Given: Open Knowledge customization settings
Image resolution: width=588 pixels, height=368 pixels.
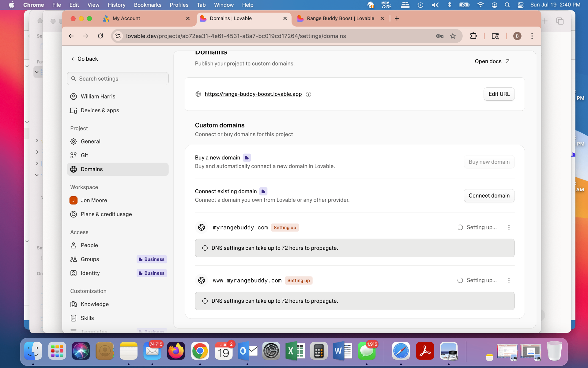Looking at the screenshot, I should pos(118,304).
